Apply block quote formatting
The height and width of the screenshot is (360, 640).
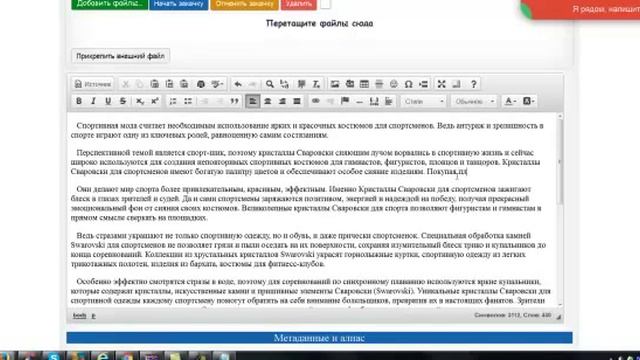coord(234,101)
